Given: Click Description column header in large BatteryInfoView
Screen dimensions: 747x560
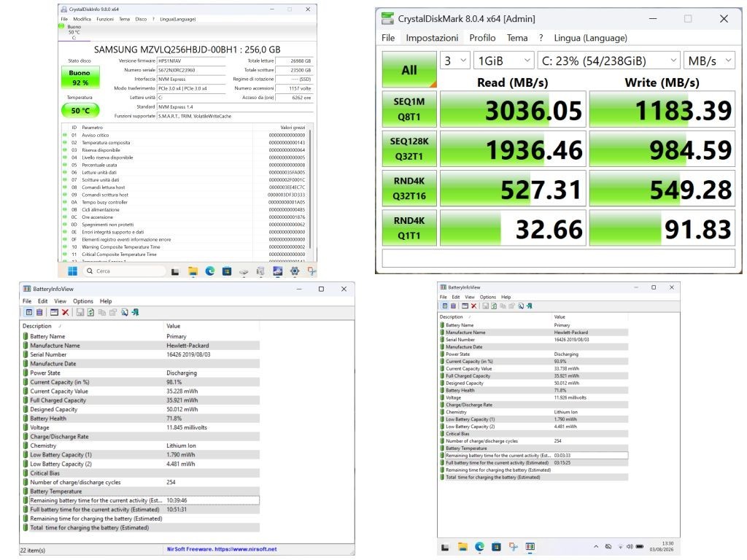Looking at the screenshot, I should (92, 326).
